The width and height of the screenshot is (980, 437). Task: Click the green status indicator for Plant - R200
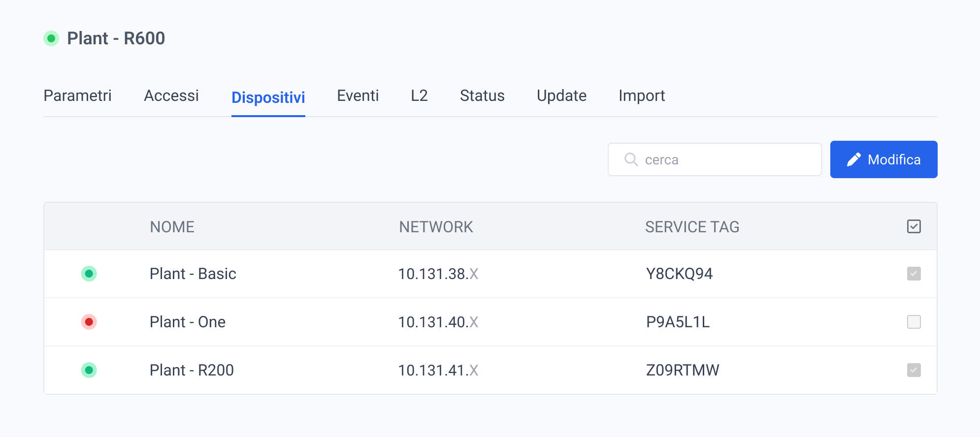tap(89, 370)
